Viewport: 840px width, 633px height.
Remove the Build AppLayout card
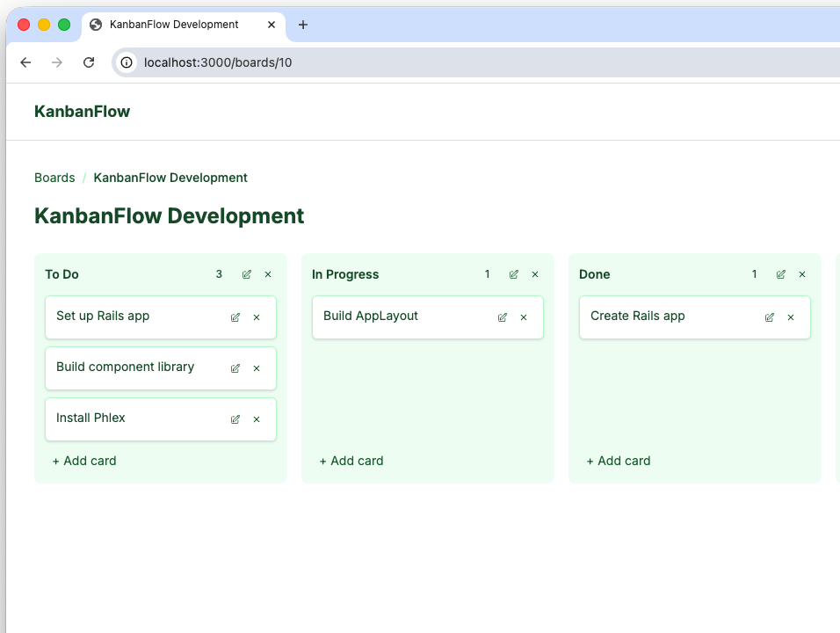[524, 317]
